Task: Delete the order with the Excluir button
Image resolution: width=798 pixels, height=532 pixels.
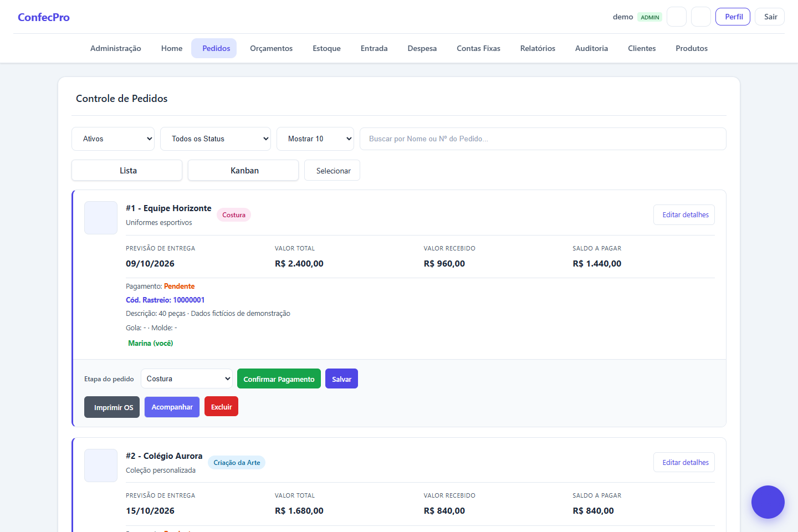Action: point(221,406)
